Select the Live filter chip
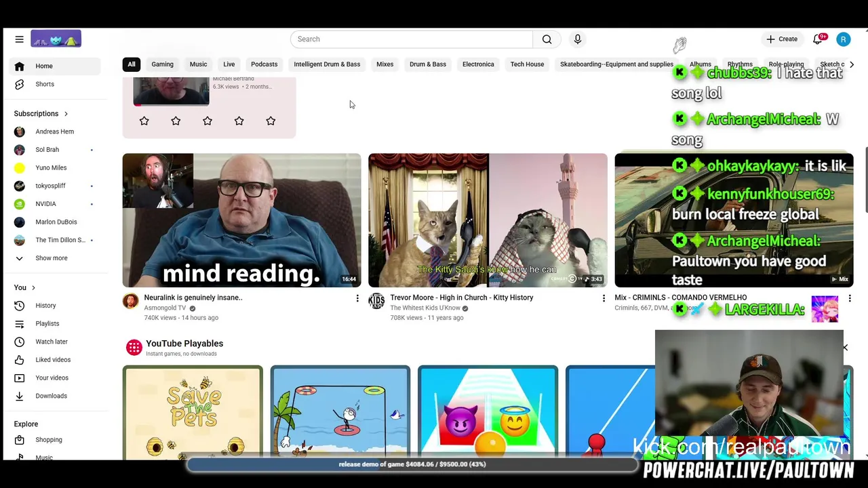Screen dimensions: 868x488 (x=229, y=64)
